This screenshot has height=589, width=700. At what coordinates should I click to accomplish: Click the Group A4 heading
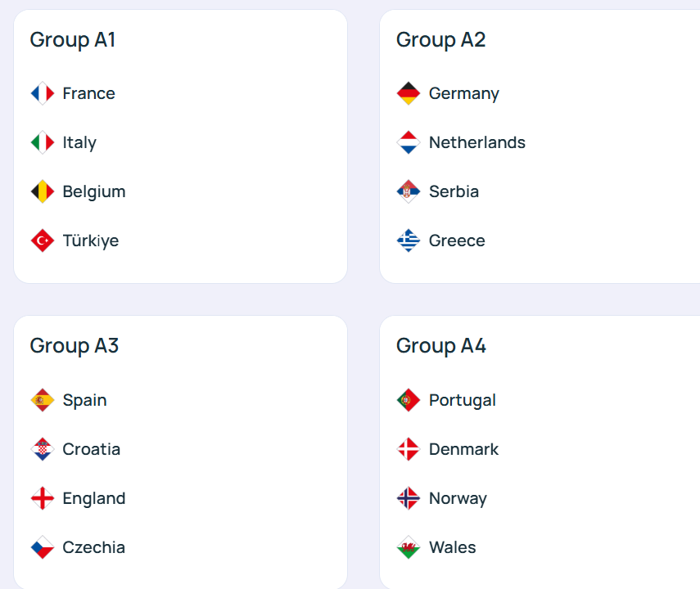(x=441, y=346)
